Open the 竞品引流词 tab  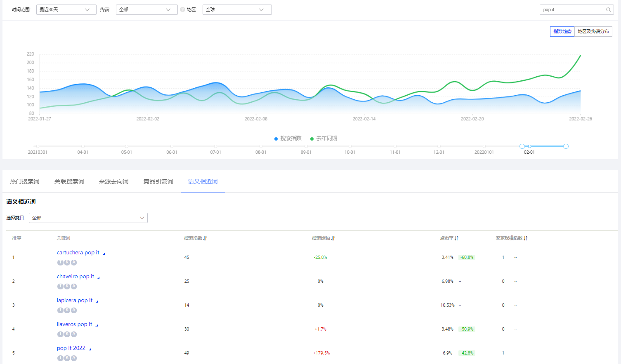pyautogui.click(x=158, y=182)
